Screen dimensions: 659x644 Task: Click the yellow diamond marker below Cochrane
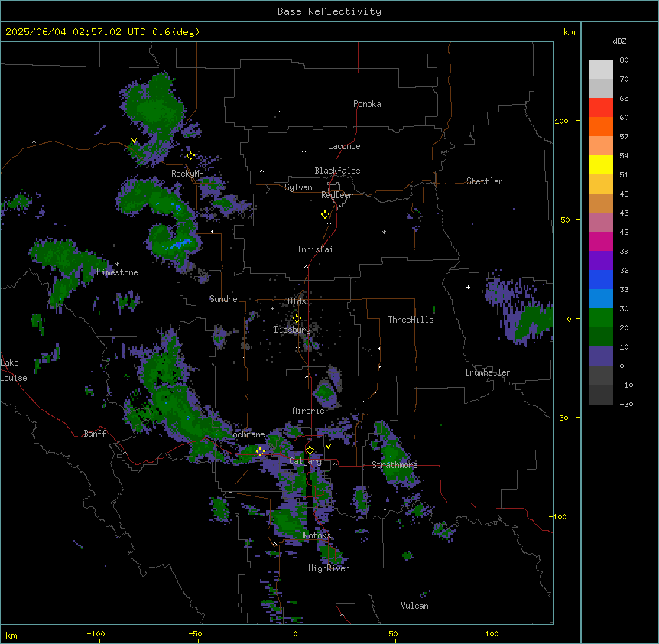click(260, 451)
